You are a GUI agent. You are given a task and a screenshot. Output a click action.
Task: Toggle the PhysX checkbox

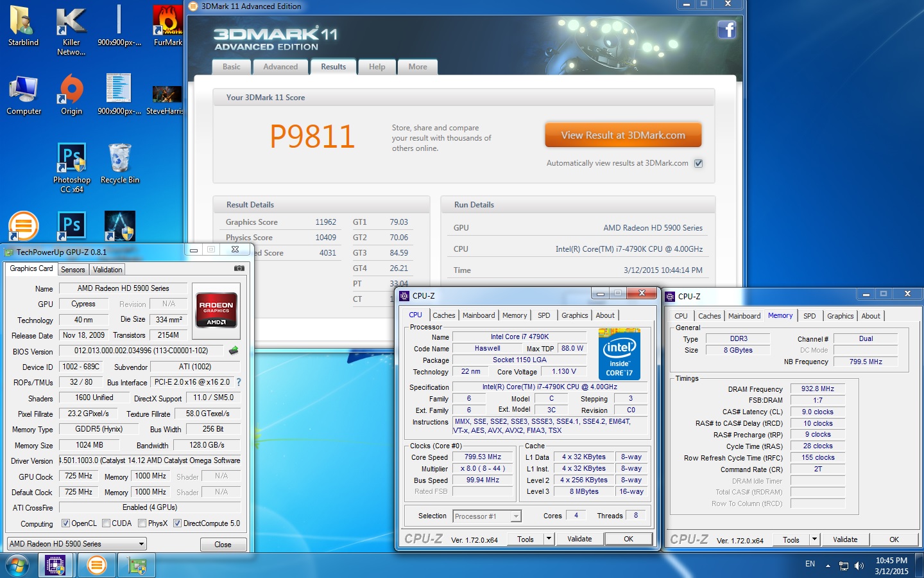click(x=142, y=523)
